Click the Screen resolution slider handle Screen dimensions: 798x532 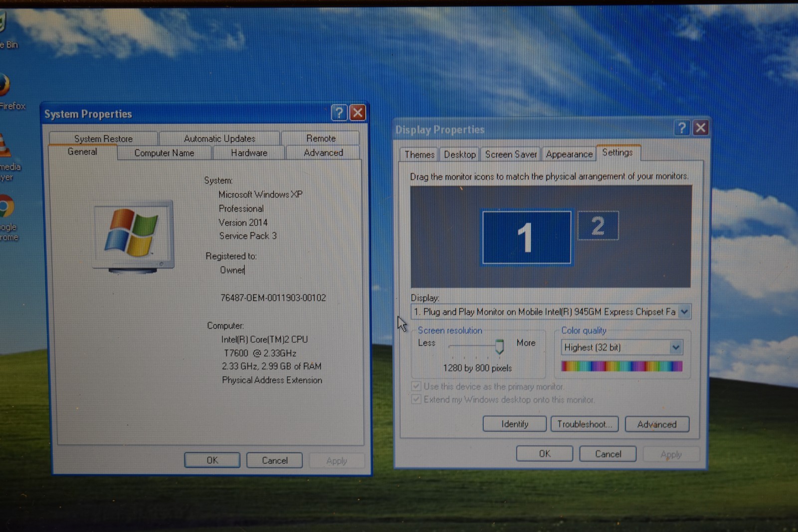(499, 346)
